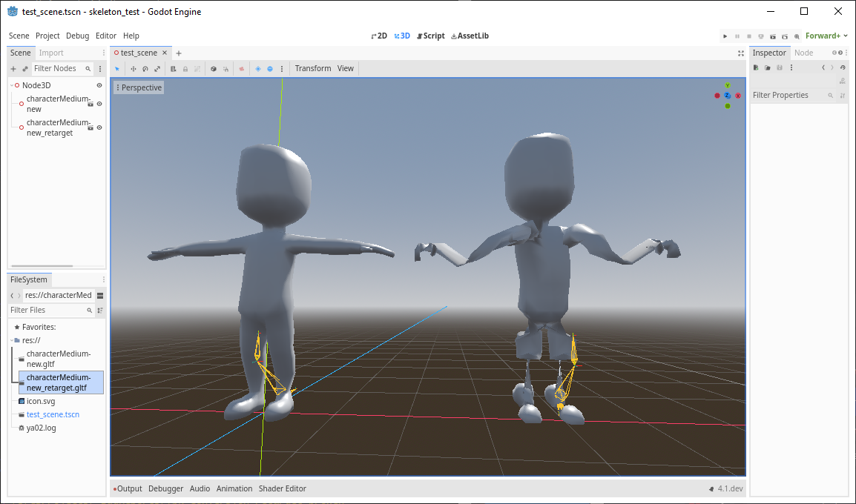Select the Move tool in the 3D toolbar

(133, 67)
